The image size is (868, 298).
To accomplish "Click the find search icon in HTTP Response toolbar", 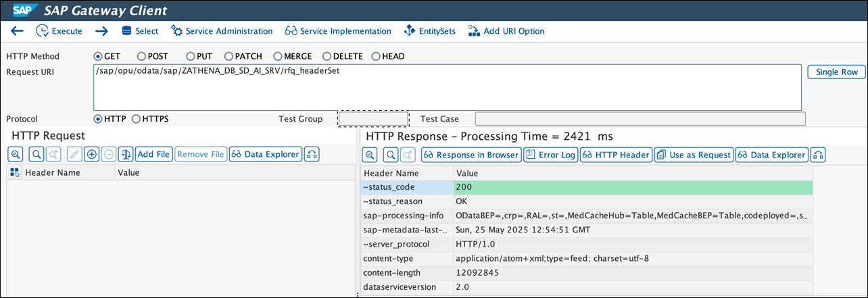I will click(x=391, y=155).
